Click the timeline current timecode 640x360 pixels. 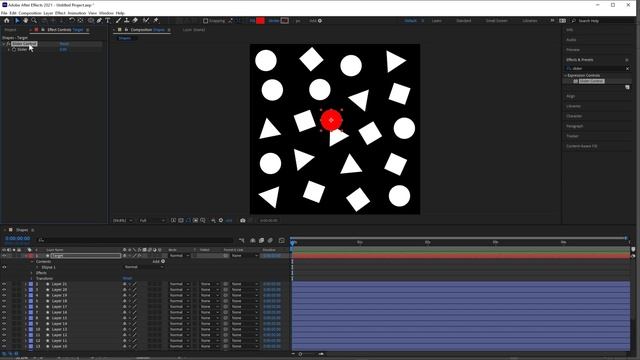point(18,239)
